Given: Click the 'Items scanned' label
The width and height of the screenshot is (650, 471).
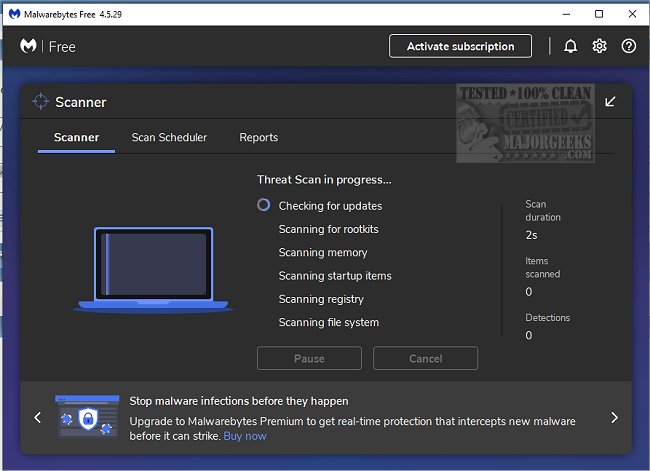Looking at the screenshot, I should tap(543, 267).
